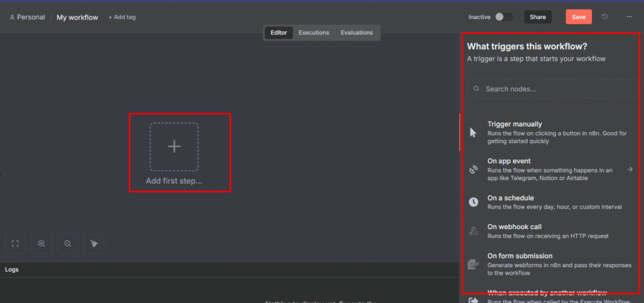This screenshot has height=303, width=644.
Task: Click the fit-to-view icon on canvas
Action: (x=16, y=244)
